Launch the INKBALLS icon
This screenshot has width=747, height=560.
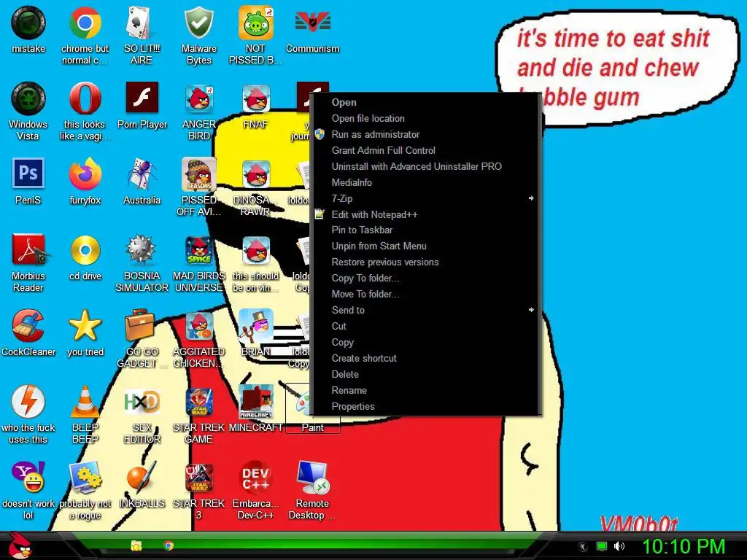click(x=142, y=484)
